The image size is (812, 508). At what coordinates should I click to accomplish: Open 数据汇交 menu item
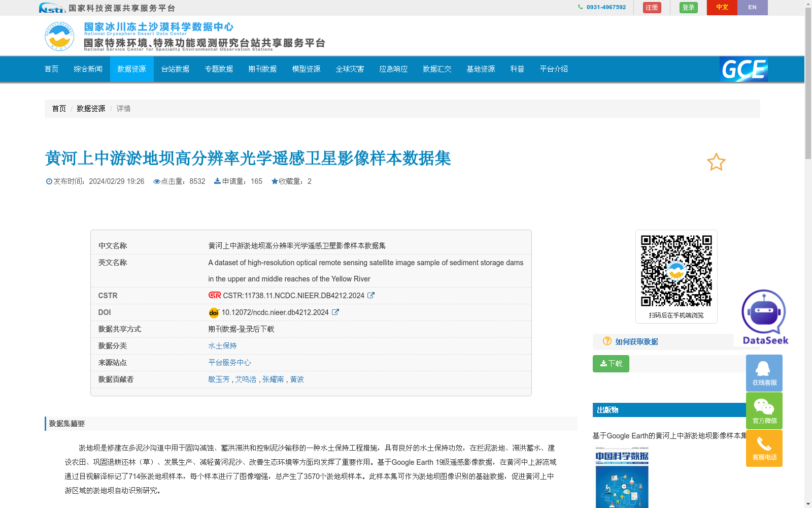point(437,69)
